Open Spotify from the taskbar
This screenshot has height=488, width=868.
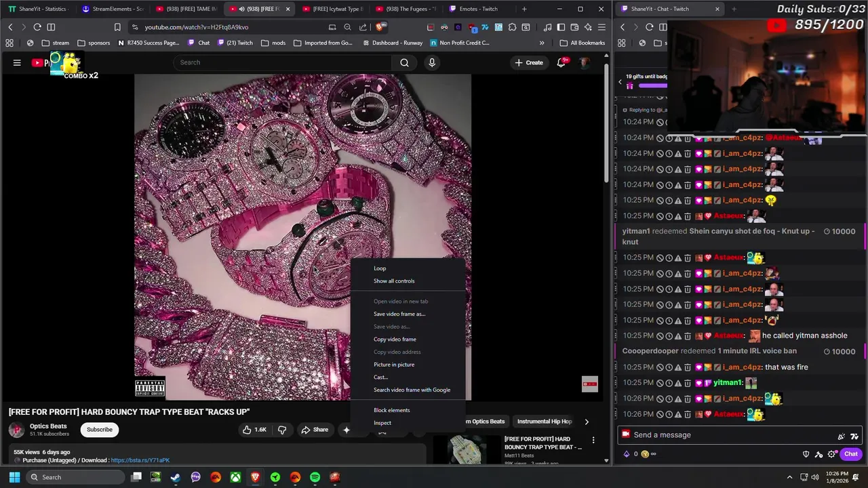(315, 477)
